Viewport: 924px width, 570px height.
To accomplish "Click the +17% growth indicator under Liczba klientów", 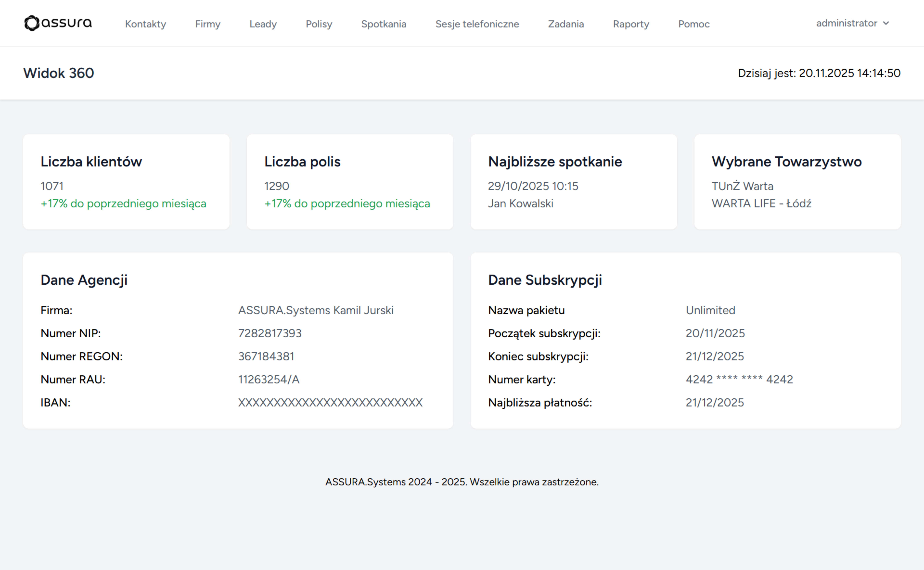I will 123,203.
